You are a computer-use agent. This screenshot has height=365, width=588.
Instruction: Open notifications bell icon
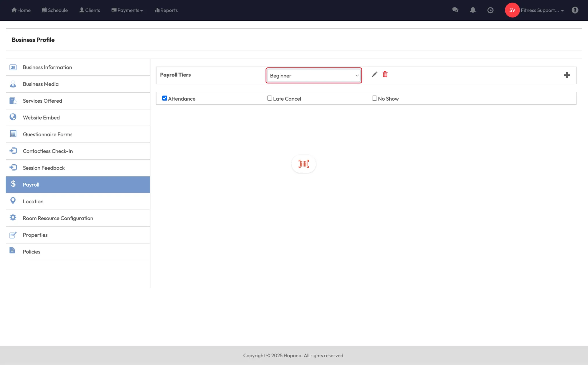(473, 10)
